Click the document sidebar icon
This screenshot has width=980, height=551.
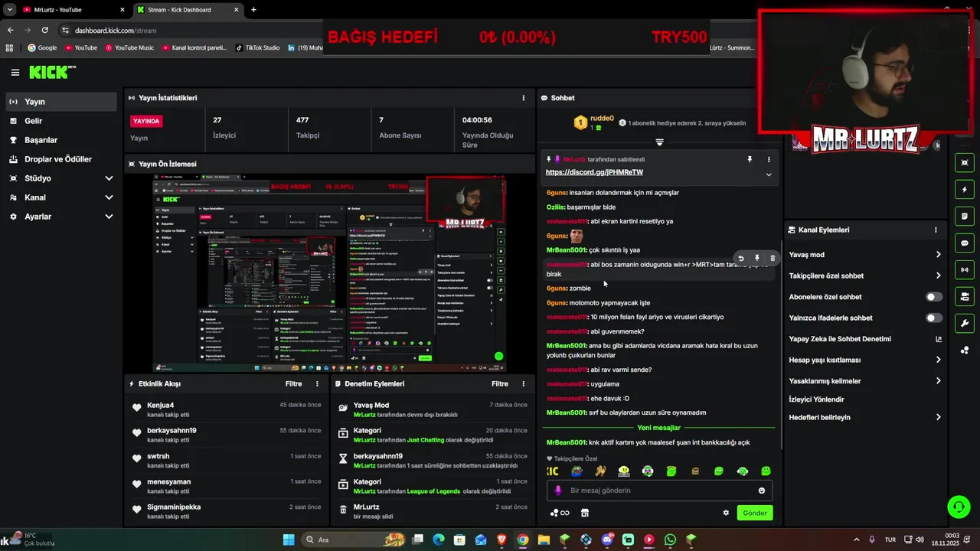[x=964, y=216]
